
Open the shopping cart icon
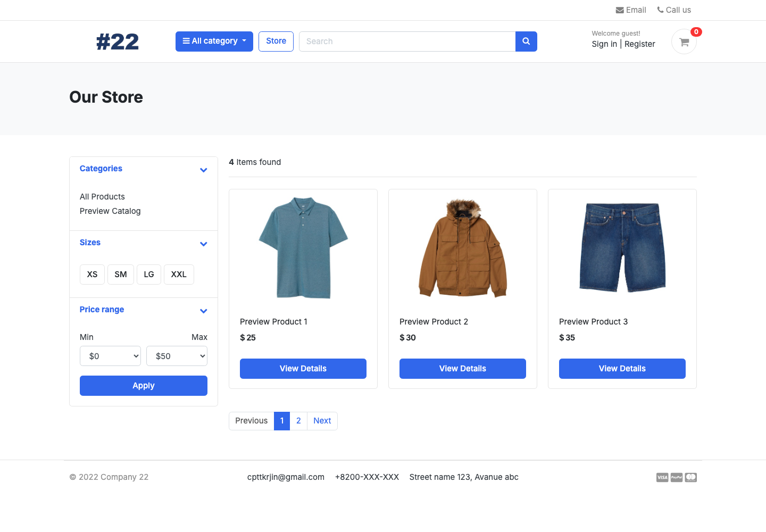684,41
